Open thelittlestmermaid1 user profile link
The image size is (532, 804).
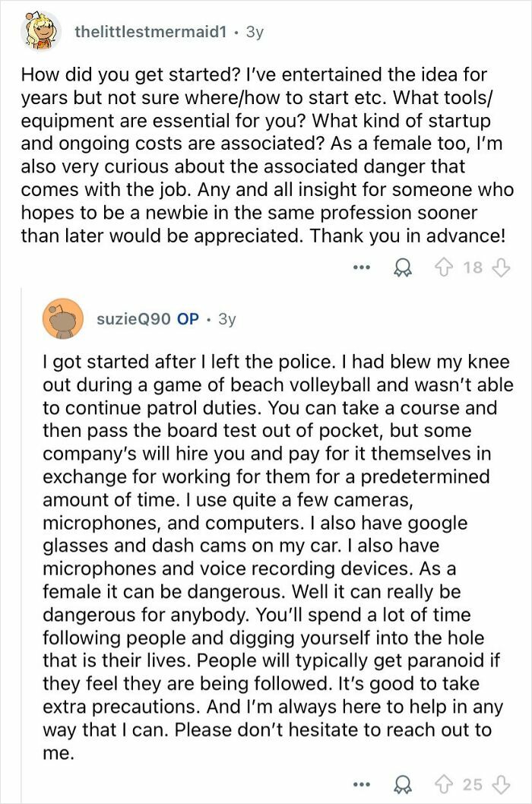(x=150, y=32)
